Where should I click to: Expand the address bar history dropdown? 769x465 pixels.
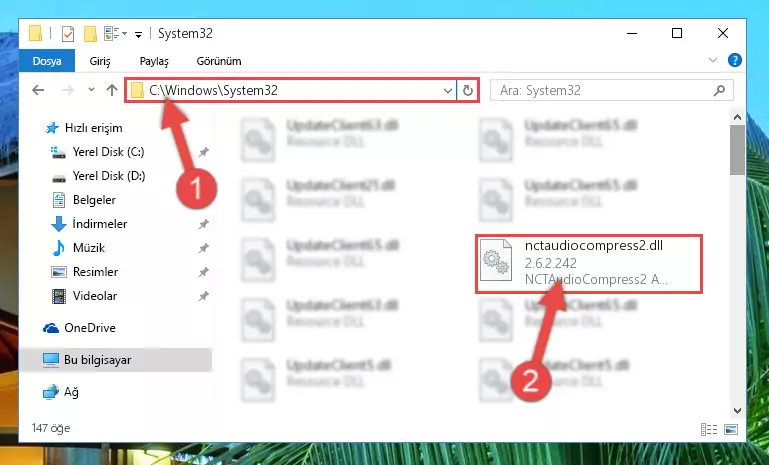click(x=447, y=90)
